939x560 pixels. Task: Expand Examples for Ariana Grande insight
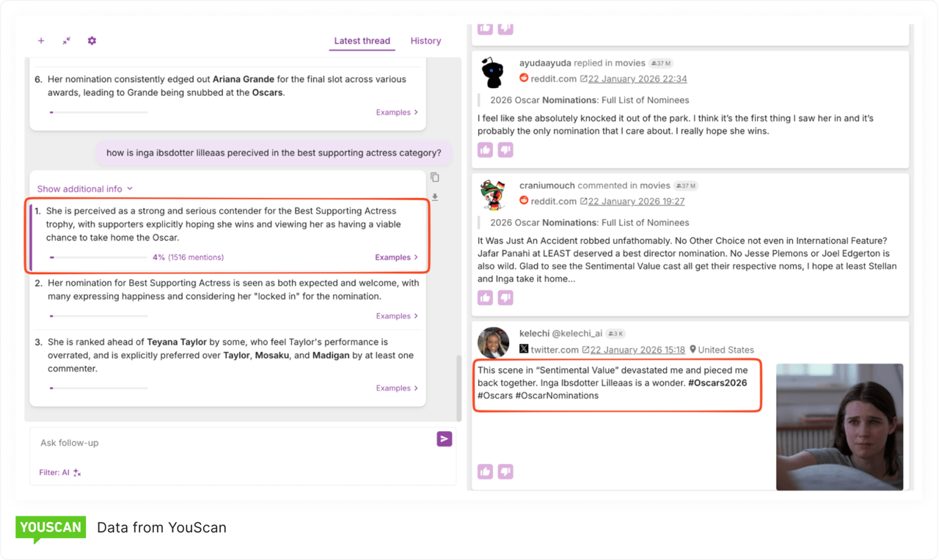pyautogui.click(x=397, y=113)
